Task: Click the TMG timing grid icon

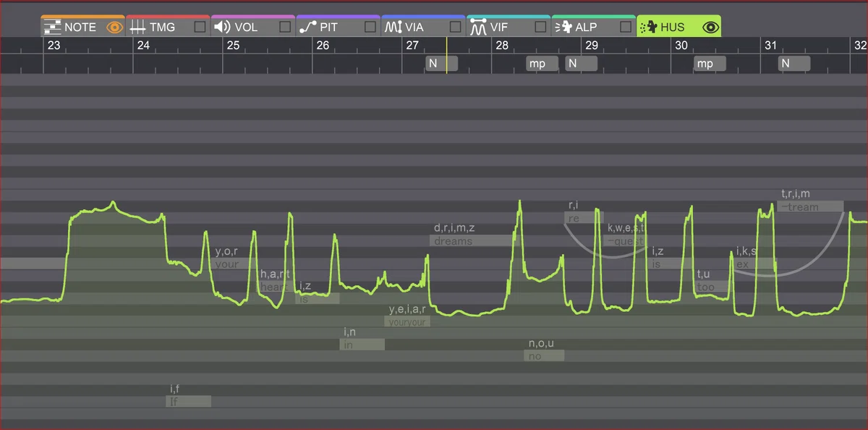Action: [x=137, y=28]
